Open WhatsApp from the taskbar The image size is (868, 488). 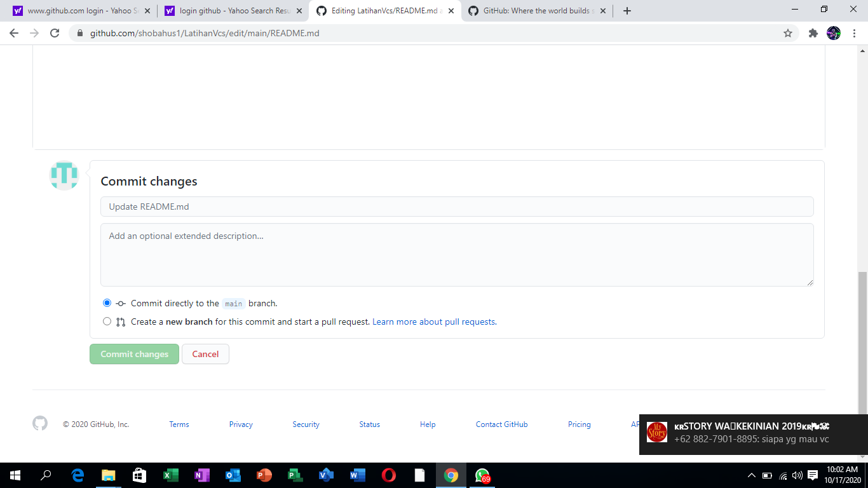(x=482, y=475)
